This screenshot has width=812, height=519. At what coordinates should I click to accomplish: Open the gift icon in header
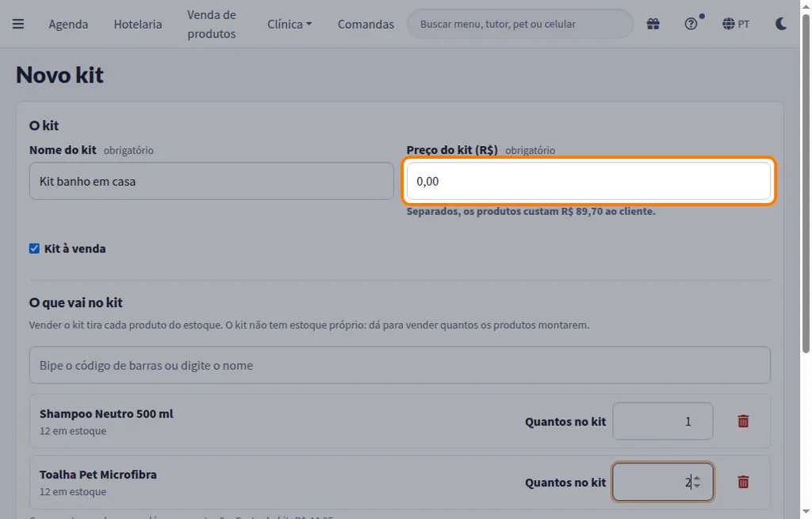click(653, 24)
